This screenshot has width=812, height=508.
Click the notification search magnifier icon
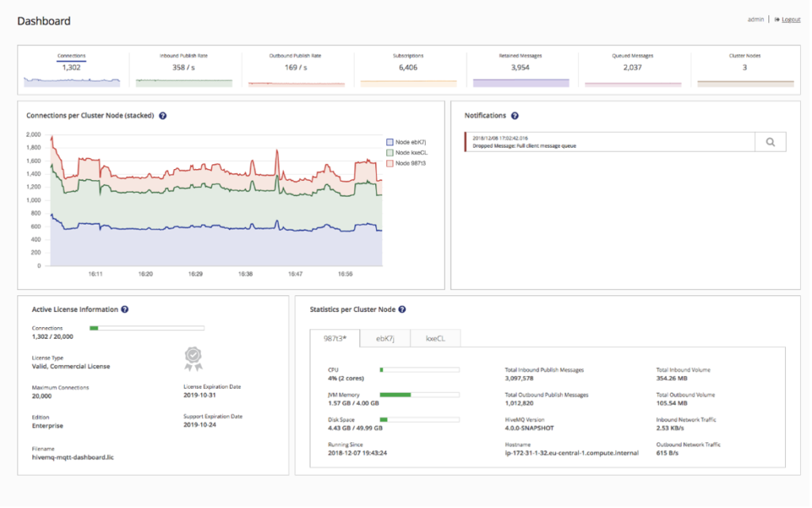tap(771, 142)
